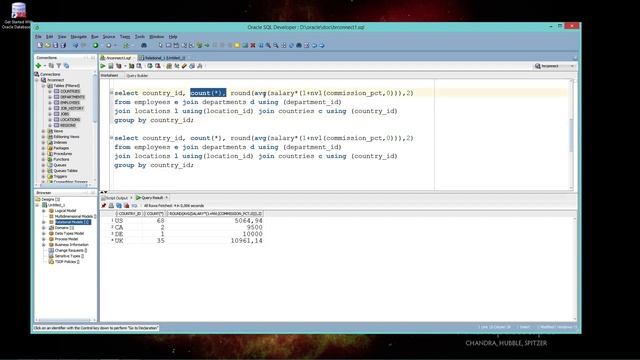Click the US cell in result grid
The width and height of the screenshot is (640, 360).
[119, 221]
